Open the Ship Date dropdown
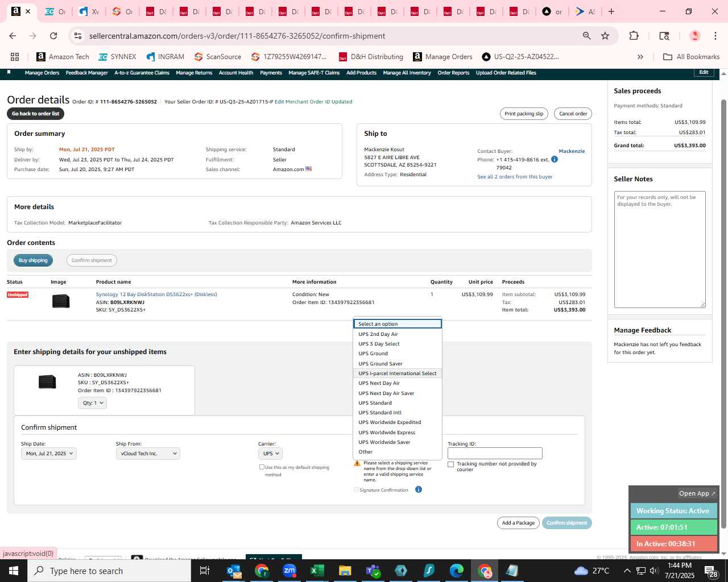The width and height of the screenshot is (728, 582). (48, 454)
